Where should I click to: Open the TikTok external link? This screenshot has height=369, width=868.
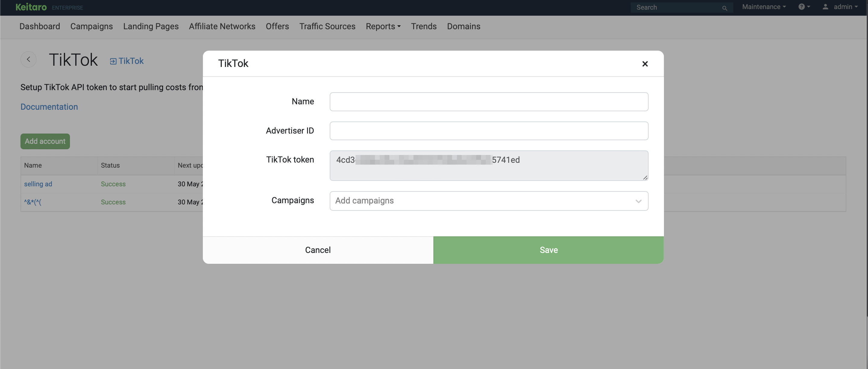[x=127, y=61]
